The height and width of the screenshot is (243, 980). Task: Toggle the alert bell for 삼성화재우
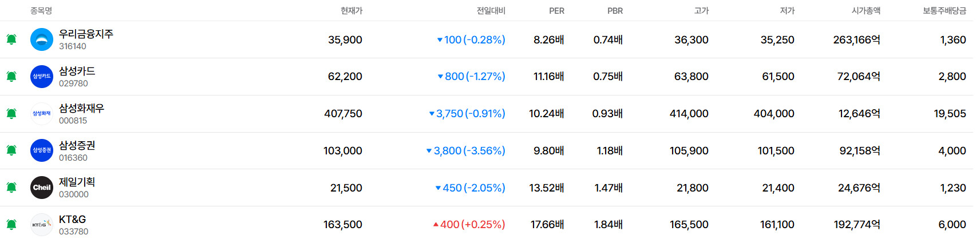[x=11, y=114]
